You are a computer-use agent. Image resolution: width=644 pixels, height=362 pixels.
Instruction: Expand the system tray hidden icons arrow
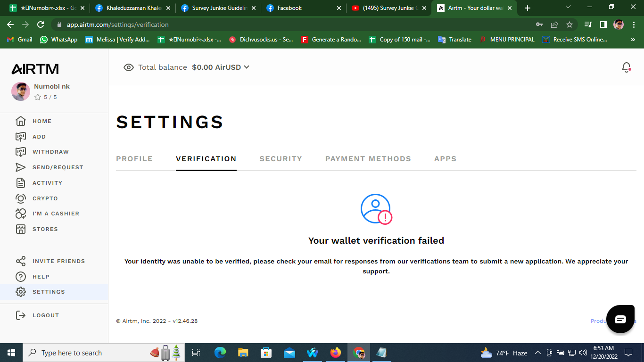537,353
